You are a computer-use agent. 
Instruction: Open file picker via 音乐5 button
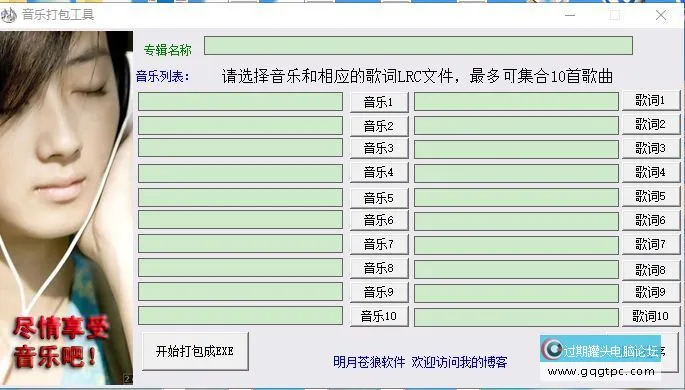(x=379, y=198)
